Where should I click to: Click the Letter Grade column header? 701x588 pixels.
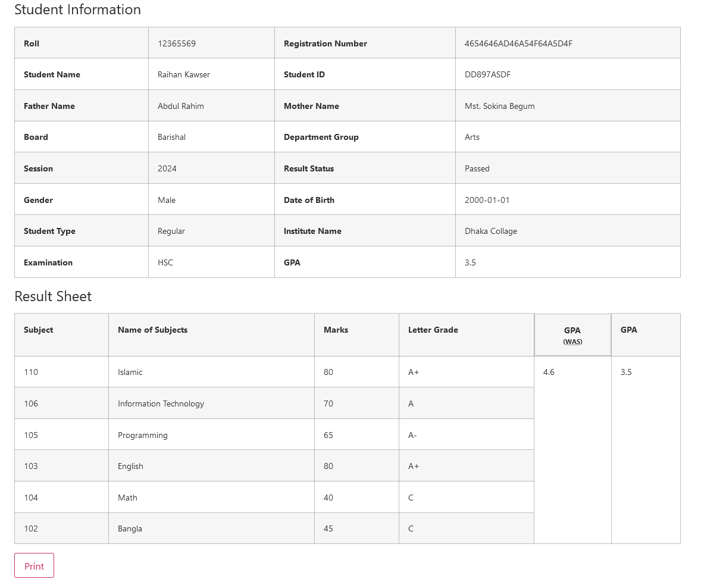[x=433, y=330]
